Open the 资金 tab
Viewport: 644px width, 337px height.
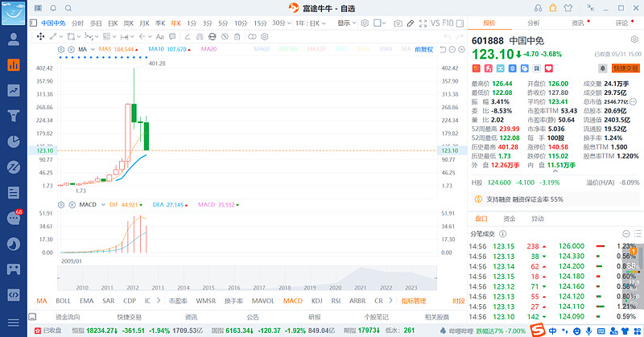[510, 219]
